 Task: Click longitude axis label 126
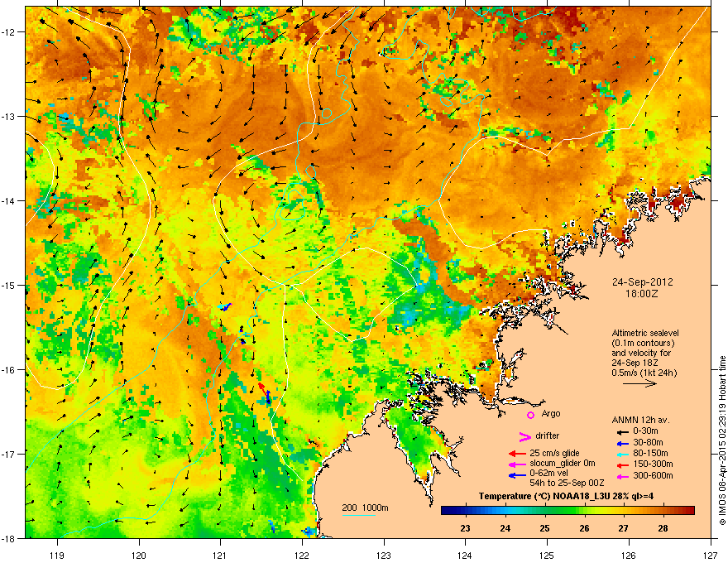628,555
